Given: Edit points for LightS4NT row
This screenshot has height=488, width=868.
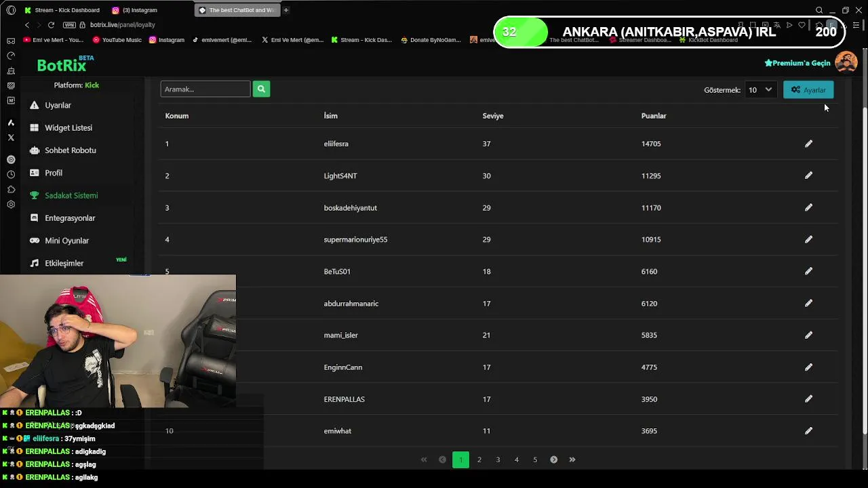Looking at the screenshot, I should [x=808, y=176].
